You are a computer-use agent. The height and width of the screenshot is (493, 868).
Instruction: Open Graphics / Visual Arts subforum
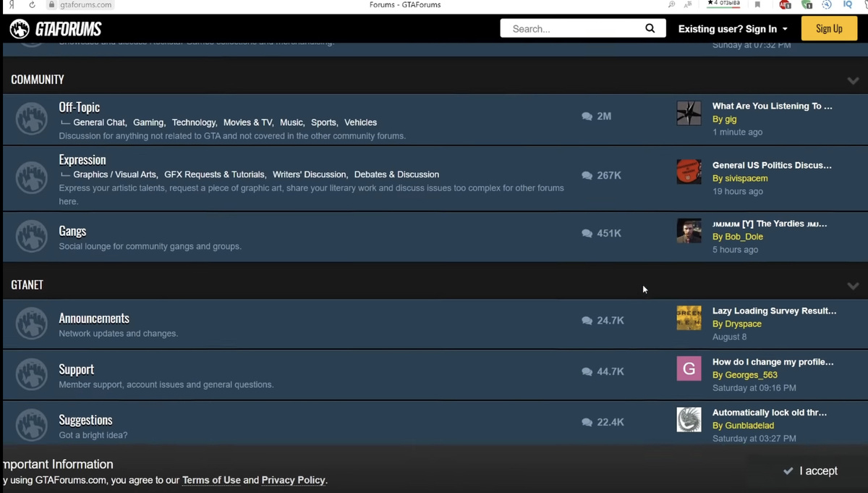(115, 174)
